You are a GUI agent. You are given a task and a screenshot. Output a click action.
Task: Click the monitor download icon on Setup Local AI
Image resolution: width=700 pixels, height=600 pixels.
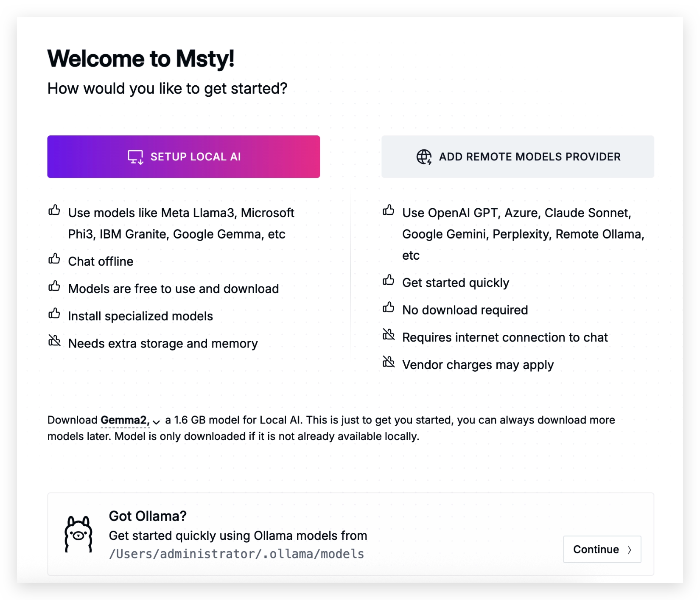(136, 157)
